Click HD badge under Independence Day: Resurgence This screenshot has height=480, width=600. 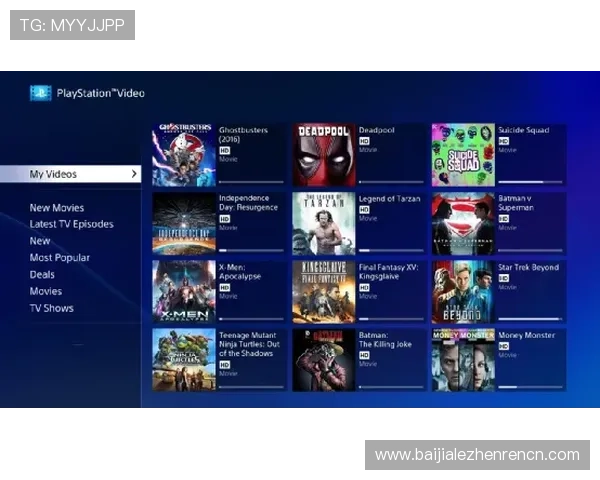tap(225, 219)
